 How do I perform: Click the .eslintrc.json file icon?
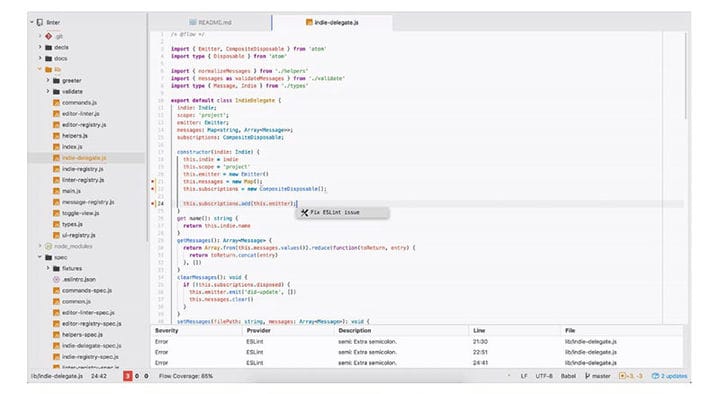56,279
